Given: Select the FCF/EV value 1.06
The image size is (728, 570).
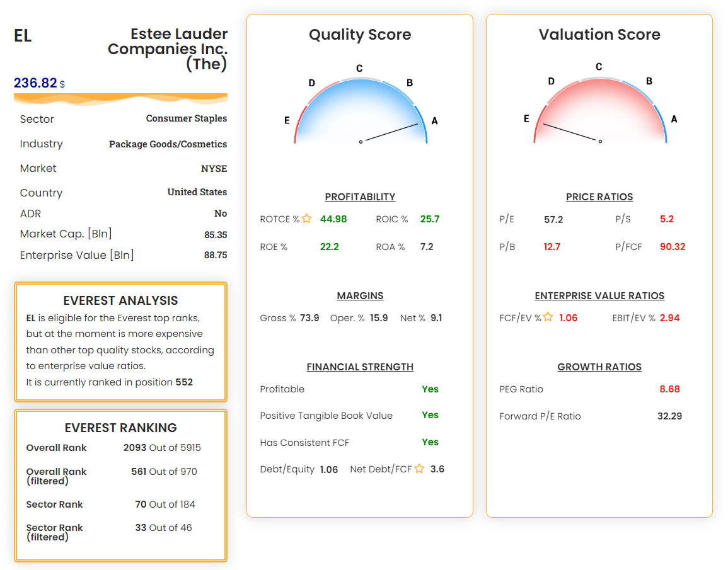Looking at the screenshot, I should click(569, 317).
